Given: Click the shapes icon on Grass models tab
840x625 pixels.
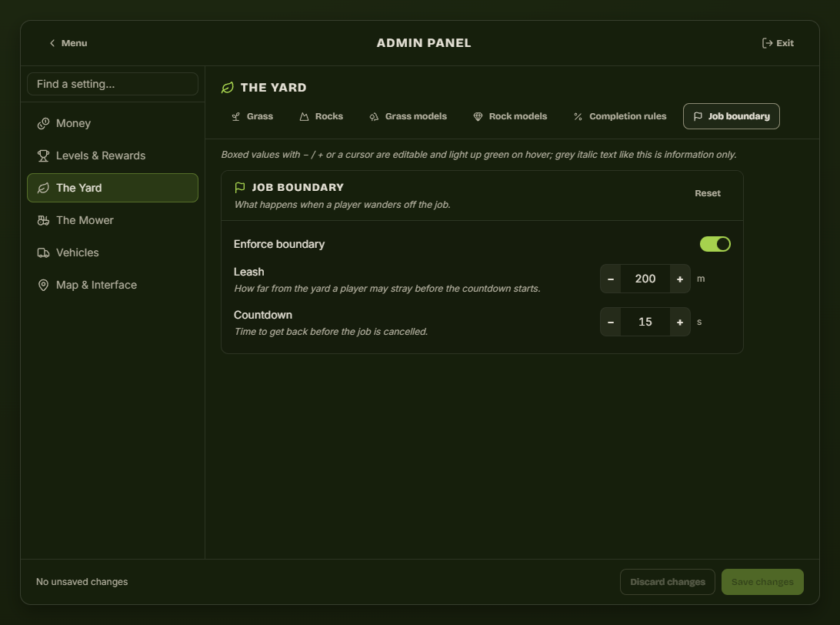Looking at the screenshot, I should pos(374,116).
